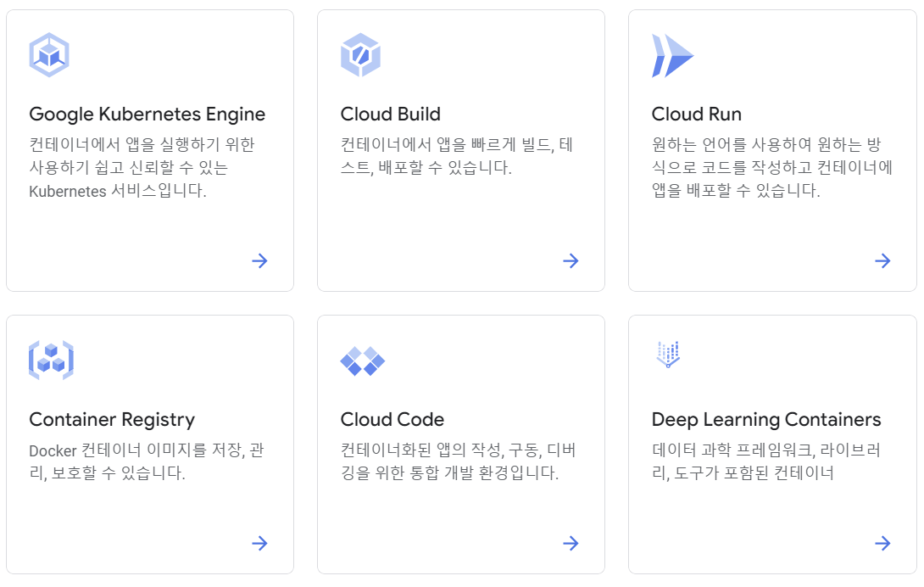
Task: Select description mentioning 'Kubernetes 서비스입니다'
Action: point(142,168)
